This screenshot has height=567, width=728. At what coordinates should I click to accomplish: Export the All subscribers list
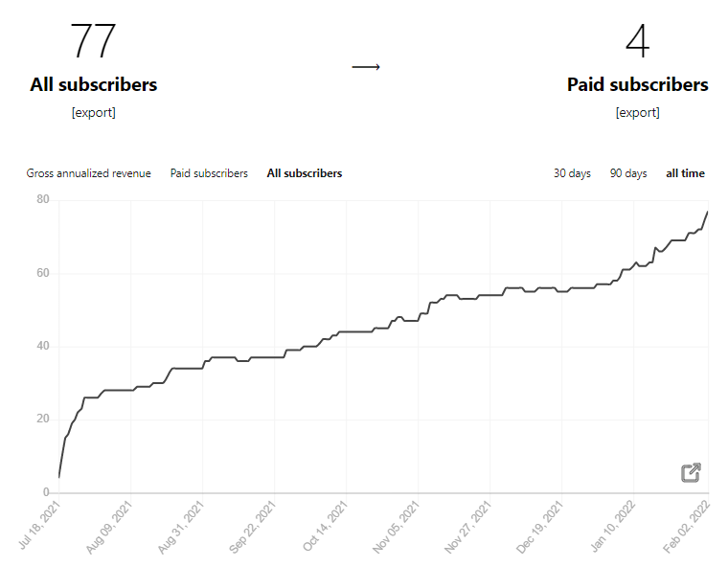(x=94, y=112)
